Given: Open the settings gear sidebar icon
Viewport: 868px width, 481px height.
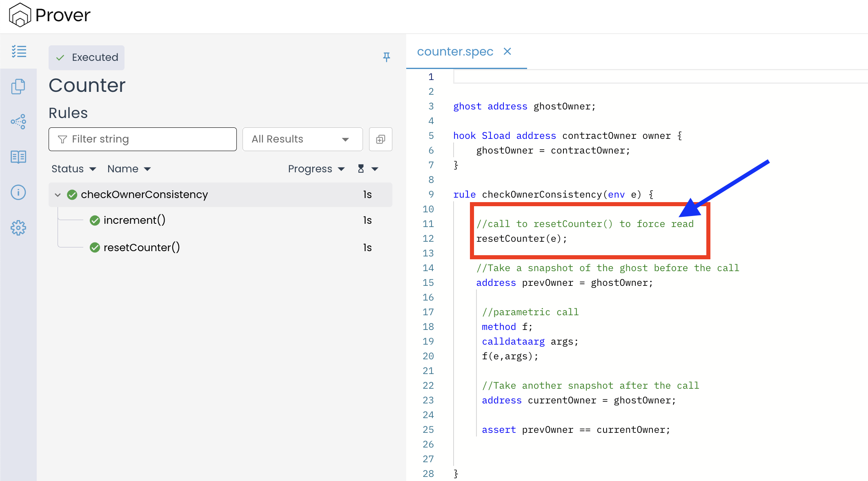Looking at the screenshot, I should coord(18,228).
